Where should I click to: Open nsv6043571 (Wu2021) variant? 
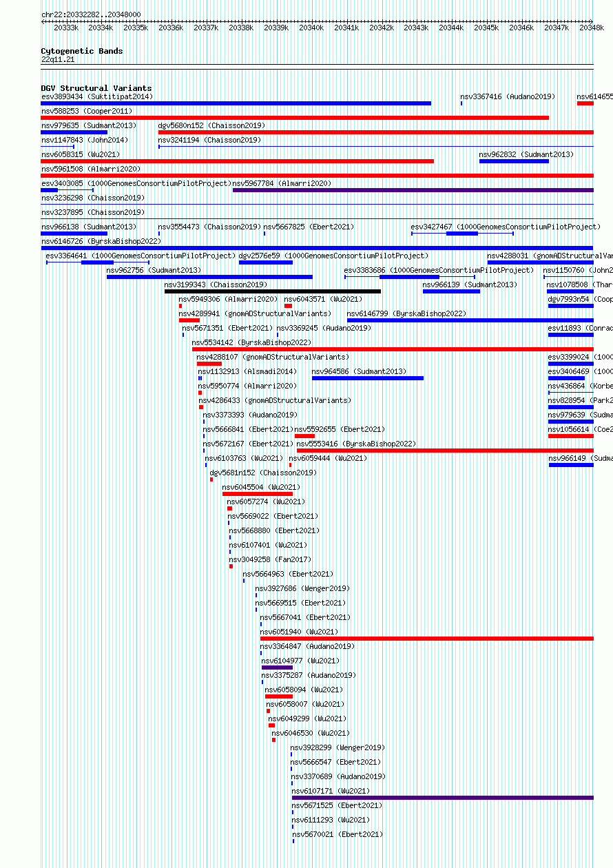(x=323, y=300)
